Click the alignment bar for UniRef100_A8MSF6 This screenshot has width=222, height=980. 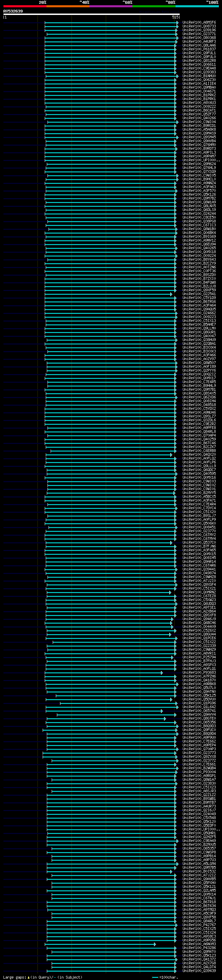pos(112,23)
